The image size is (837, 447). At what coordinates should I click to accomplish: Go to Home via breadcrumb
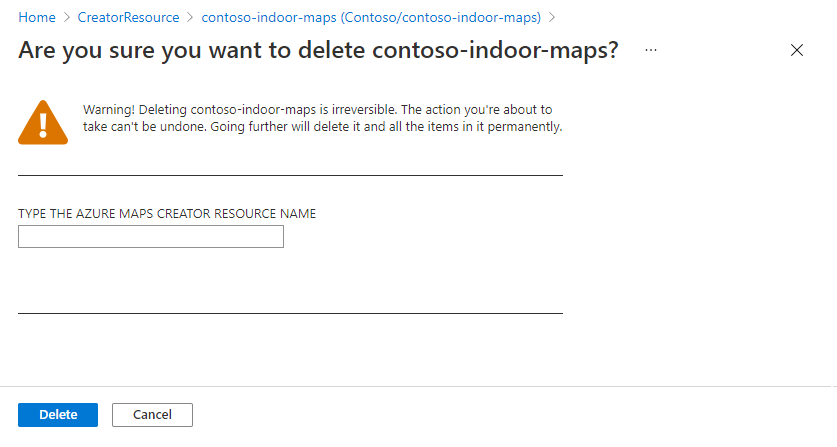[x=37, y=18]
